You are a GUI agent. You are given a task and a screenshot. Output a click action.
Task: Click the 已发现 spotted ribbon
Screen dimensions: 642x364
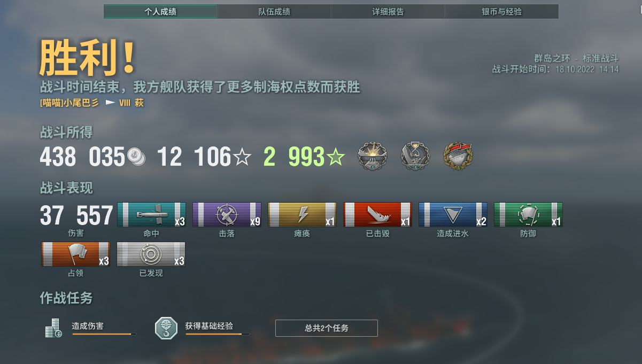[x=151, y=254]
